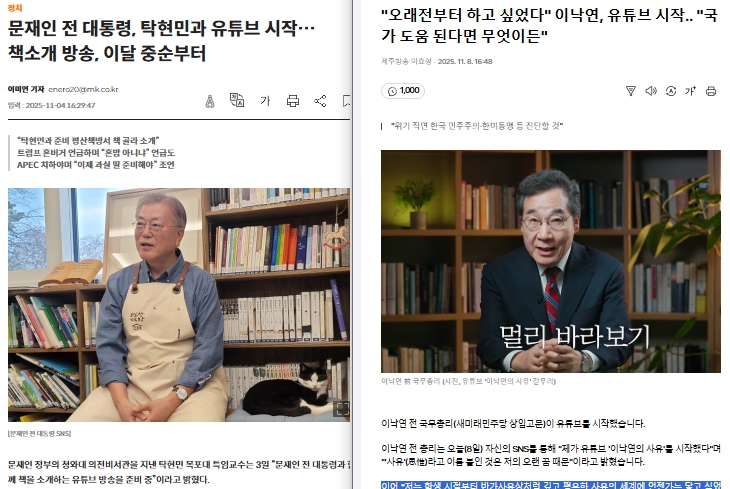Screen dimensions: 730x489
Task: Open the share icon in left article
Action: [x=320, y=101]
